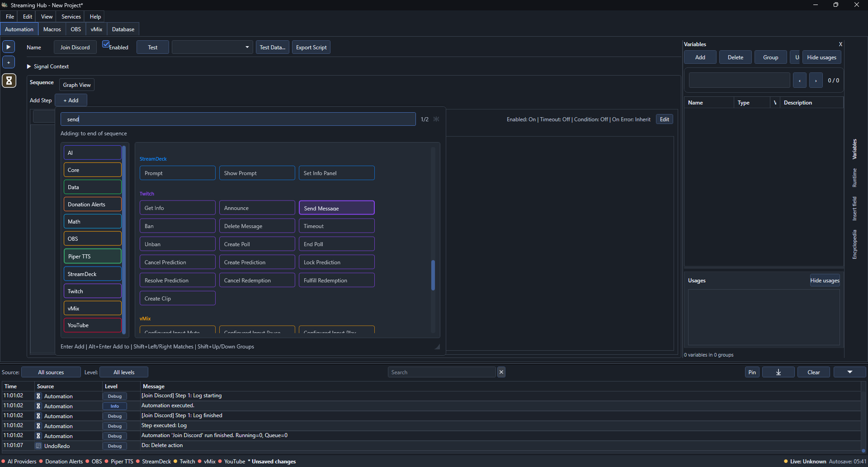This screenshot has height=467, width=868.
Task: Open the All levels filter dropdown
Action: (124, 372)
